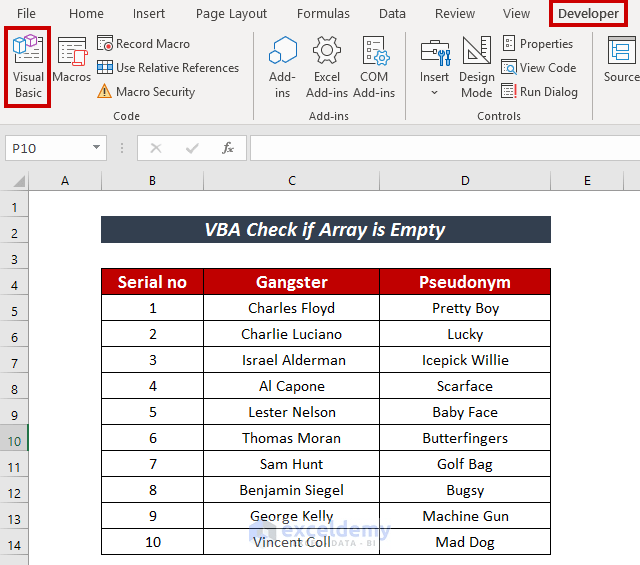Select the cell 'Butterfingers'
The width and height of the screenshot is (640, 565).
465,438
